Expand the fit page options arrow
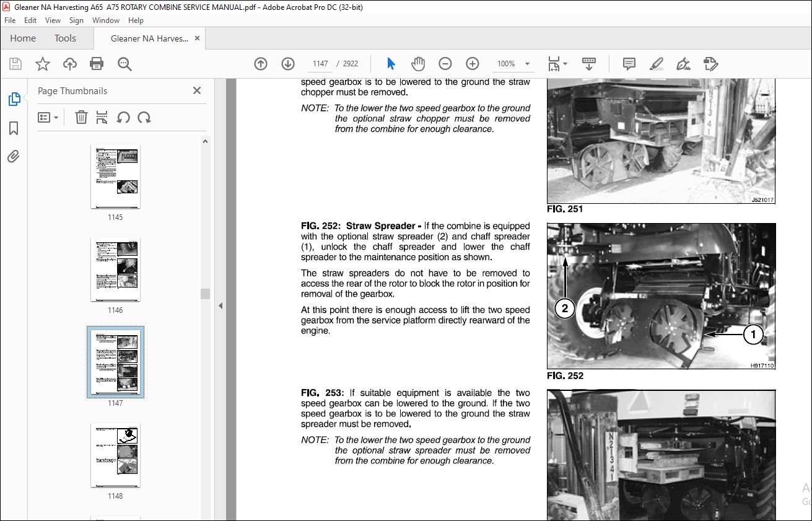 pos(565,64)
